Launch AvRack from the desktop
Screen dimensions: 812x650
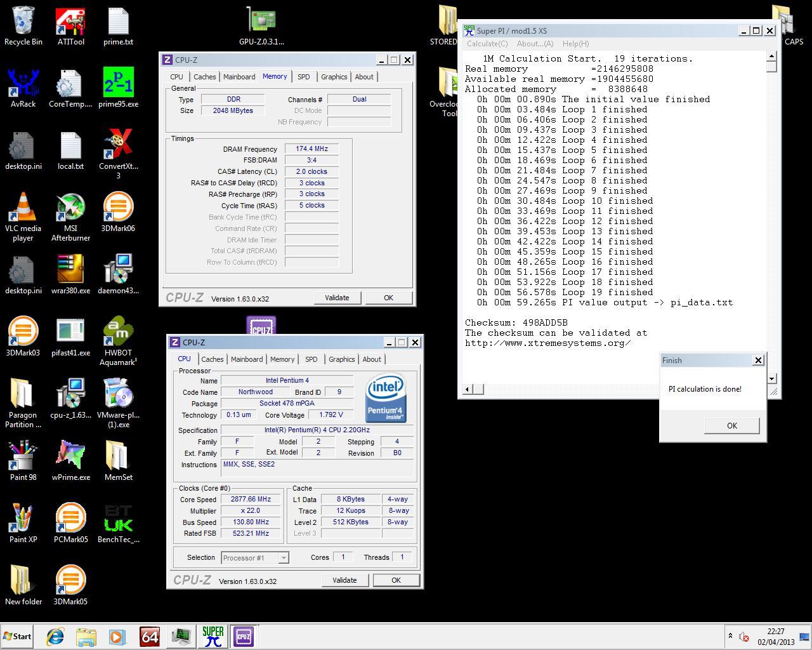23,88
